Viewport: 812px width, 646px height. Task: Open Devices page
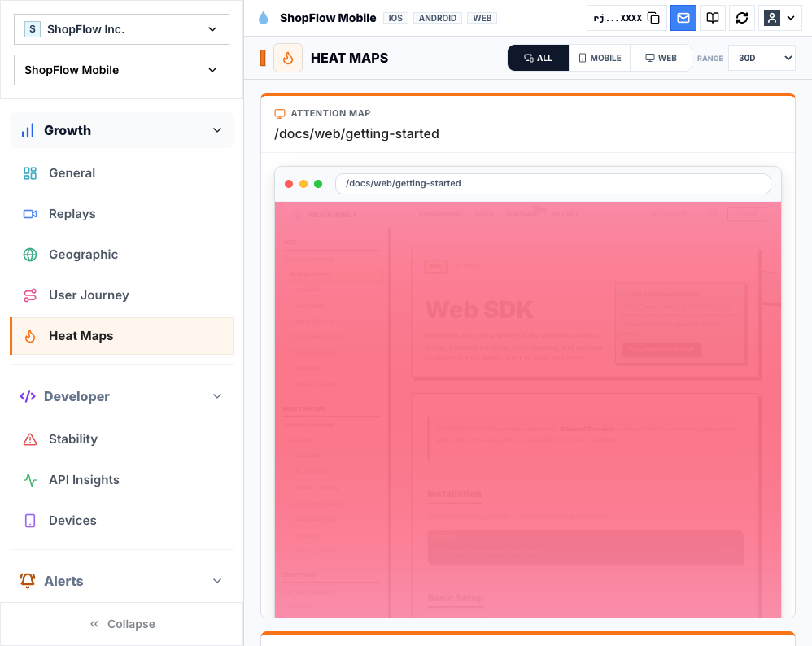pos(121,521)
